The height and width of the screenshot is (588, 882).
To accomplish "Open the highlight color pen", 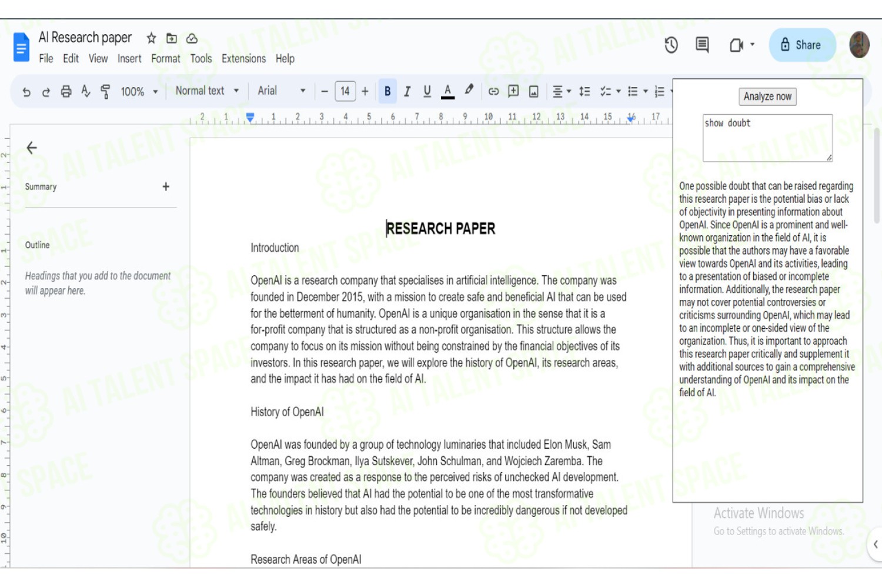I will pos(469,90).
